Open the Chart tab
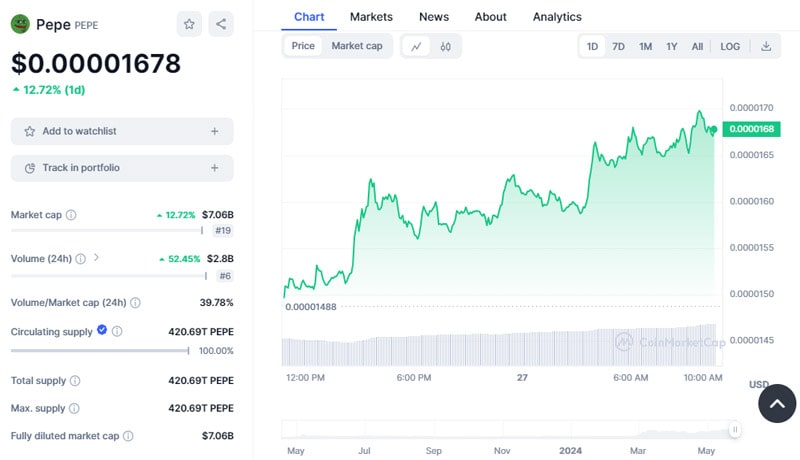 309,17
